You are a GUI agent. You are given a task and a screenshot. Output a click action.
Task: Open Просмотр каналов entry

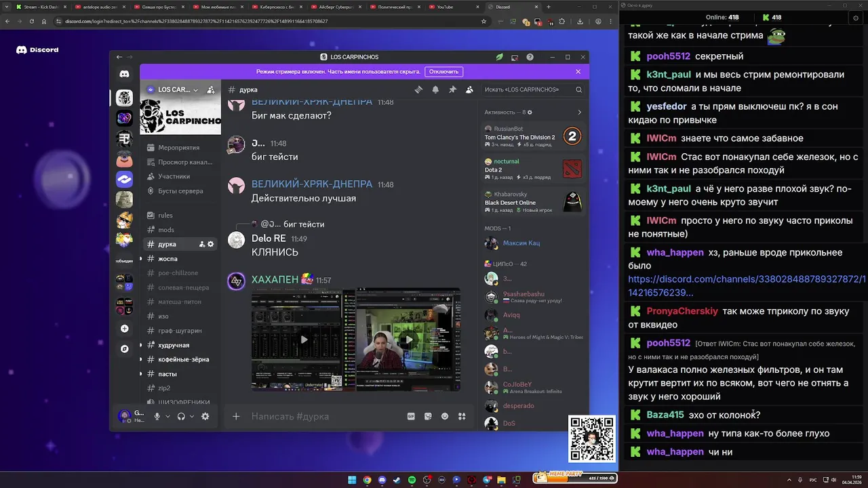(x=180, y=162)
